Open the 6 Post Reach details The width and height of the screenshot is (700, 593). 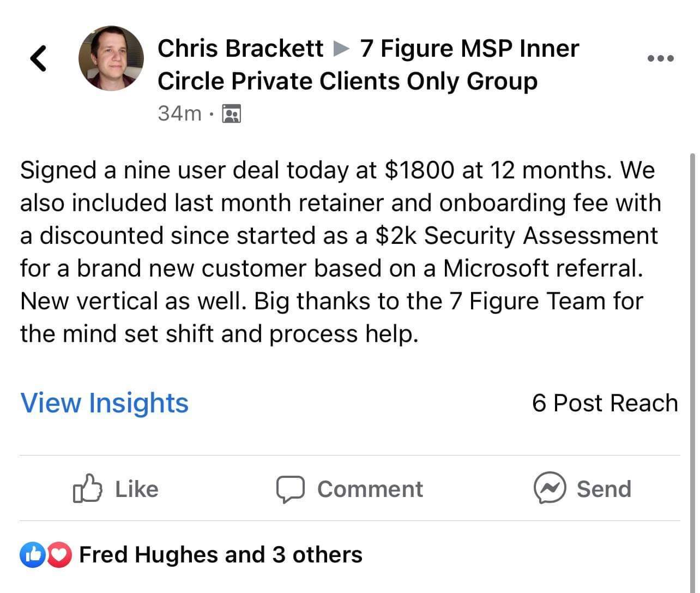coord(605,403)
